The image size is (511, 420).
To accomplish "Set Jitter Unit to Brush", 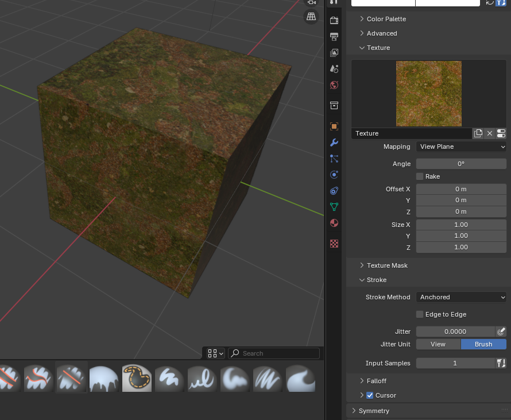I will (483, 344).
